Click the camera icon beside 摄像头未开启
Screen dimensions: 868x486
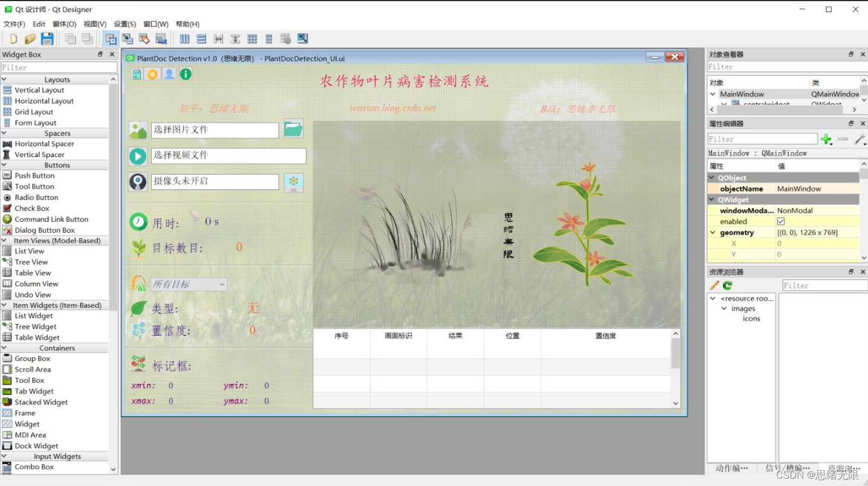tap(138, 182)
